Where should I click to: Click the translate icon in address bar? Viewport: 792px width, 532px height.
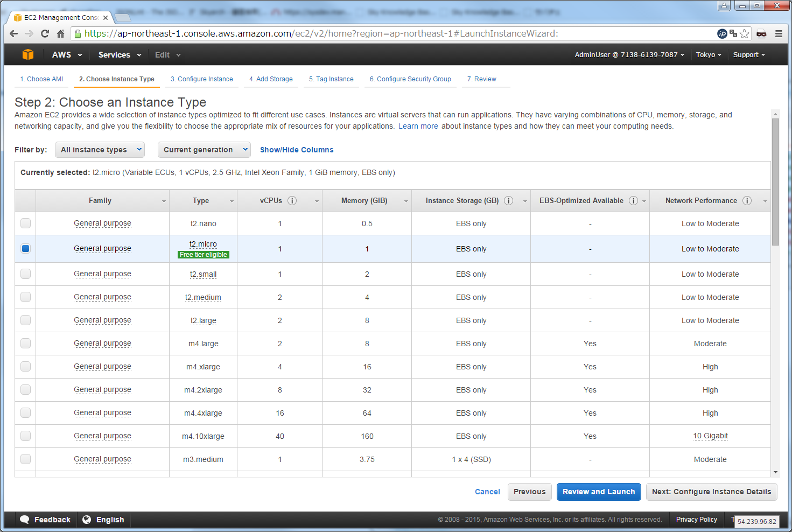[733, 33]
